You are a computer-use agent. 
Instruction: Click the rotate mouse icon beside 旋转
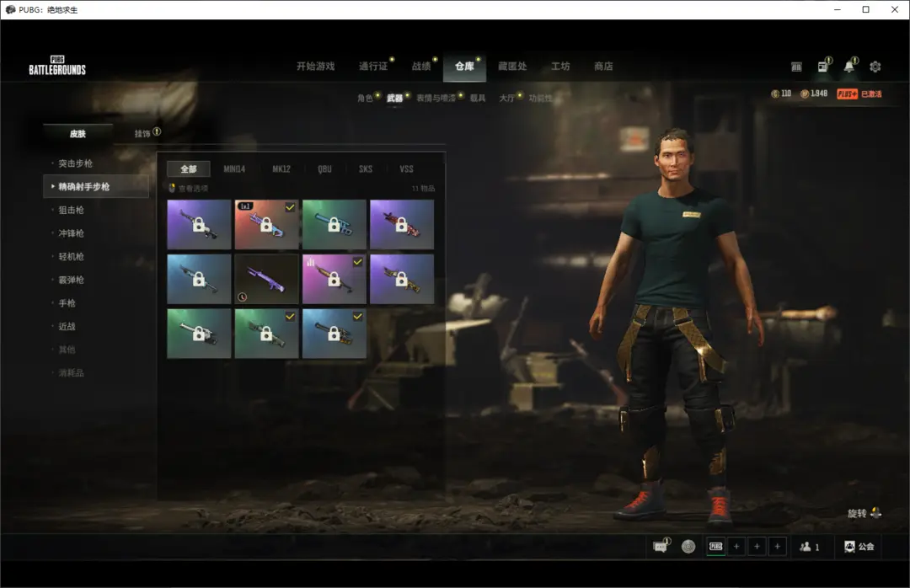pos(875,512)
